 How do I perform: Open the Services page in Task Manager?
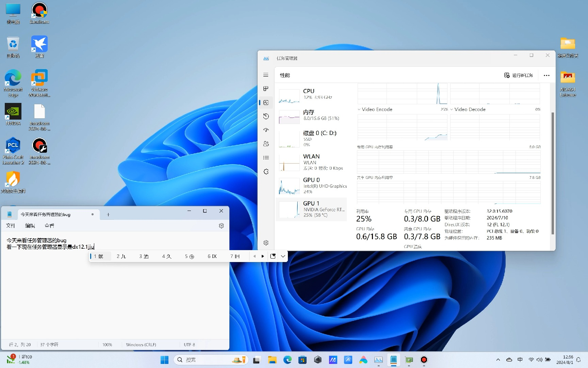click(x=266, y=171)
